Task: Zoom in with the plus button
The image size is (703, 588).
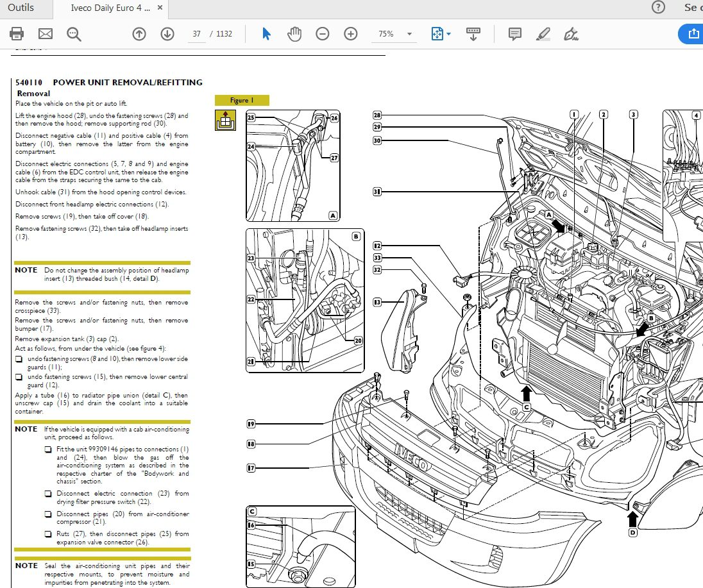Action: point(351,33)
